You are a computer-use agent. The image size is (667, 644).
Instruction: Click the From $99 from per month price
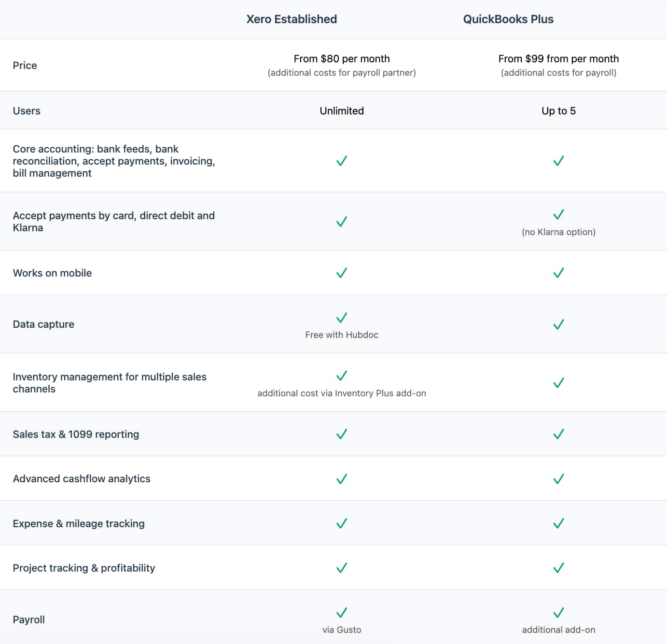click(x=558, y=59)
